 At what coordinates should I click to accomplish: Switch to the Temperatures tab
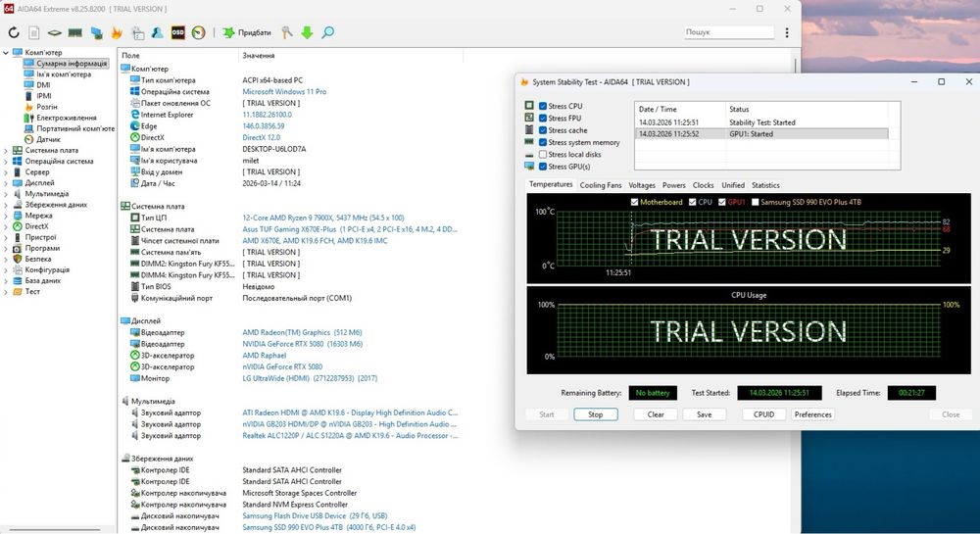pos(551,184)
